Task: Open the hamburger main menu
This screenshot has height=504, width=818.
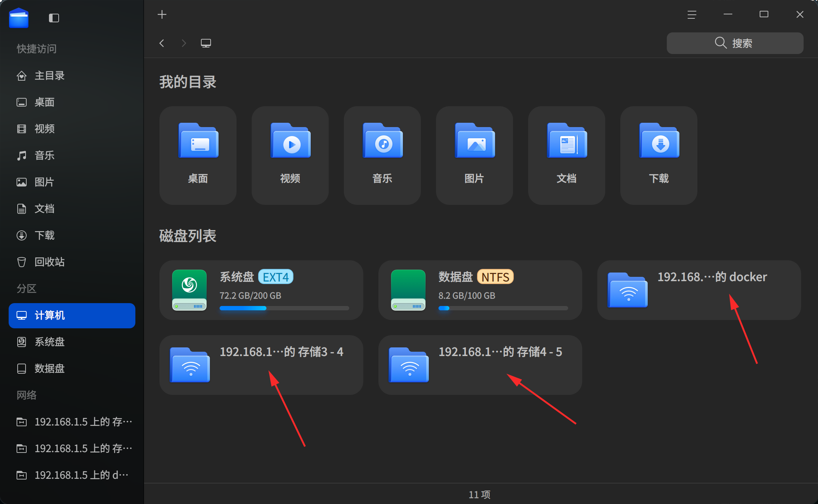Action: coord(692,14)
